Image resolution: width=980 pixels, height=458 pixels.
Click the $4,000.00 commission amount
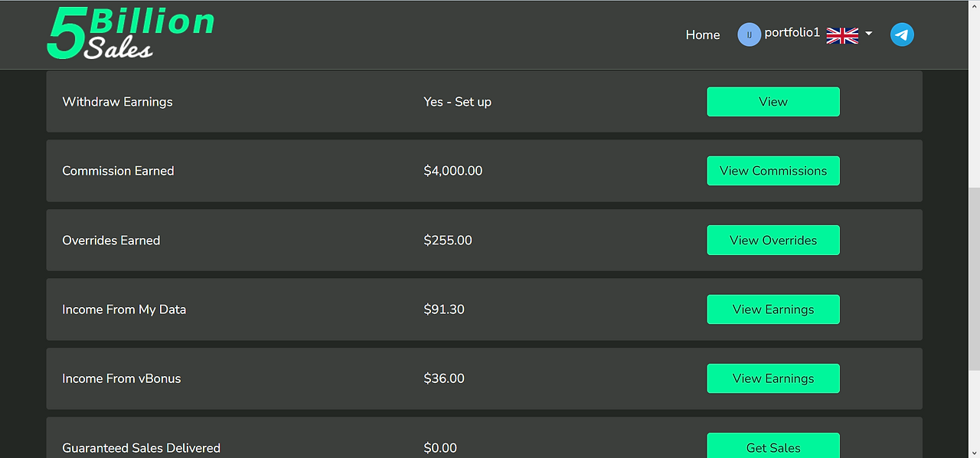point(453,171)
